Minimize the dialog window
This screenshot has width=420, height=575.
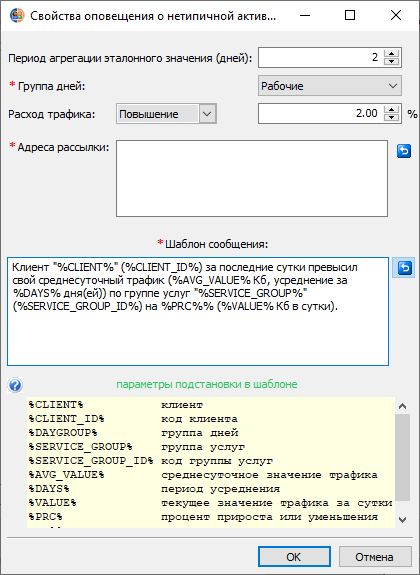pos(305,15)
